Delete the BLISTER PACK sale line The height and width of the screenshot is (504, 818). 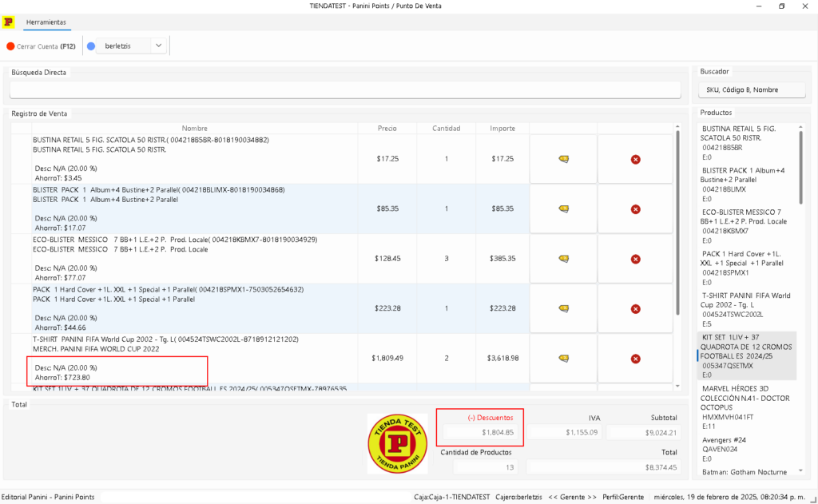click(x=635, y=209)
